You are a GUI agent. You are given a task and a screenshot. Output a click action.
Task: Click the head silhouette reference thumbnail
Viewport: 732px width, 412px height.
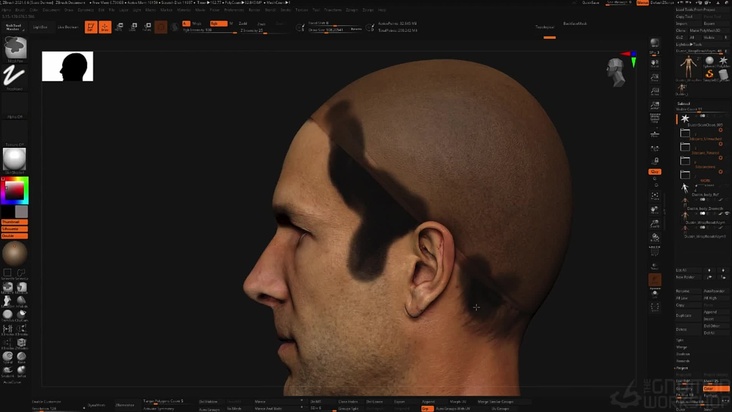pyautogui.click(x=67, y=67)
